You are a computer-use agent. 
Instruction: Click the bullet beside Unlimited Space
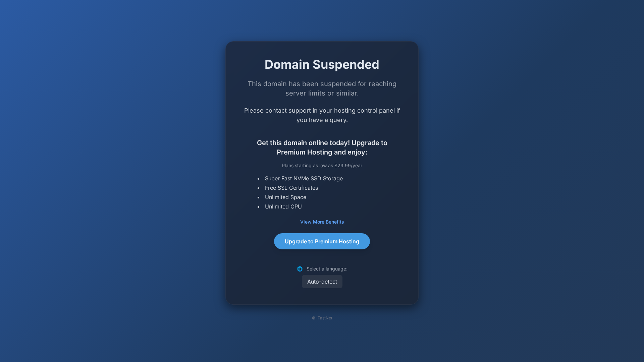click(259, 197)
